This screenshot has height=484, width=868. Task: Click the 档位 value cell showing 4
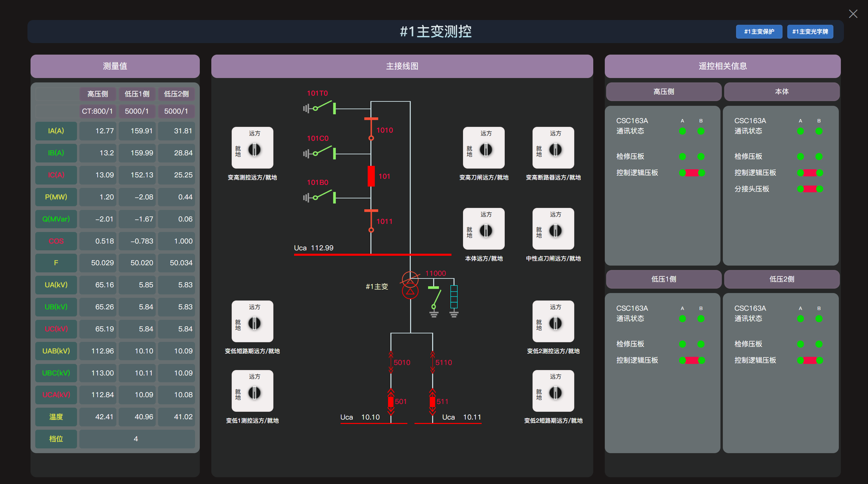(x=136, y=439)
